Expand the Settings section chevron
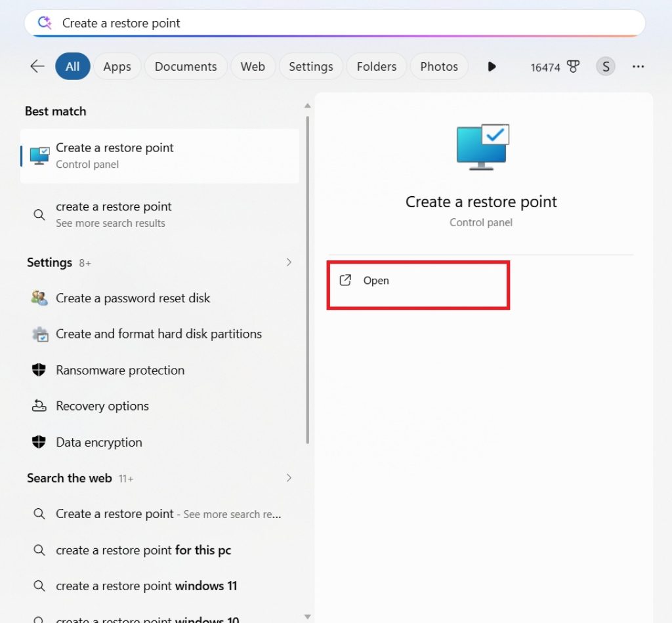672x623 pixels. pyautogui.click(x=289, y=262)
